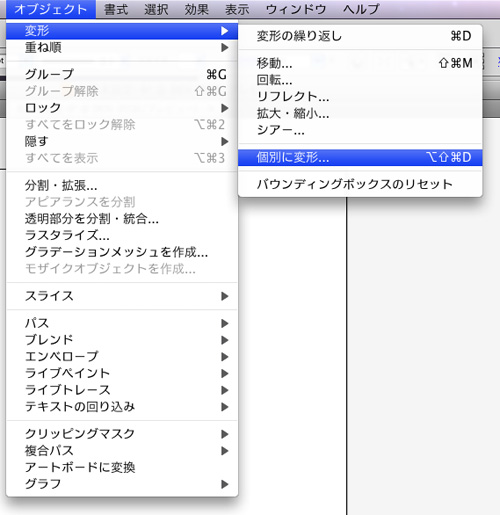
Task: Choose ラスタライズ... command
Action: pos(122,235)
